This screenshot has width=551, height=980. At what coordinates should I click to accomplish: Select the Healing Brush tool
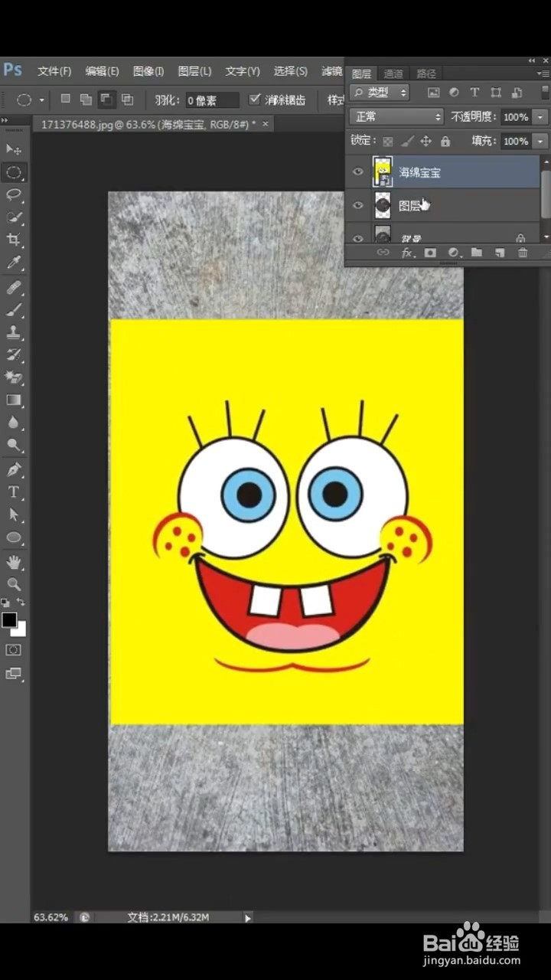pos(14,288)
